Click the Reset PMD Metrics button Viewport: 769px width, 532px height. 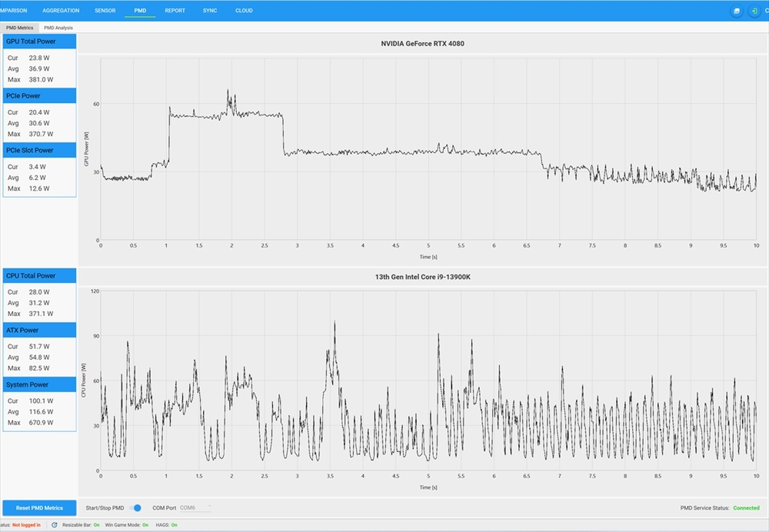39,508
